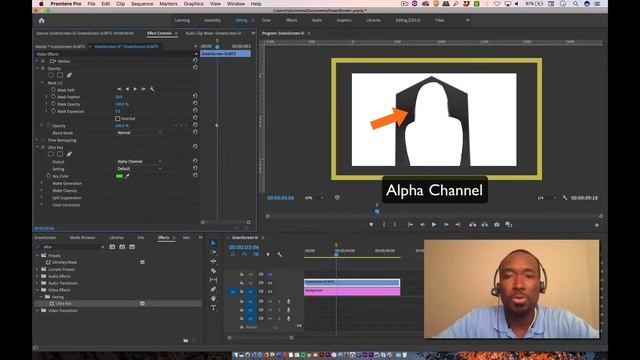The width and height of the screenshot is (640, 360).
Task: Click the Key Color eyedropper
Action: (x=127, y=176)
